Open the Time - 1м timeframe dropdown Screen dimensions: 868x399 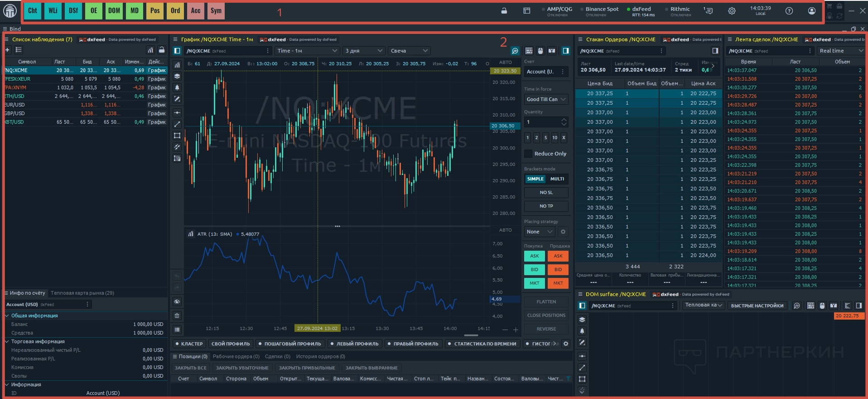click(307, 51)
